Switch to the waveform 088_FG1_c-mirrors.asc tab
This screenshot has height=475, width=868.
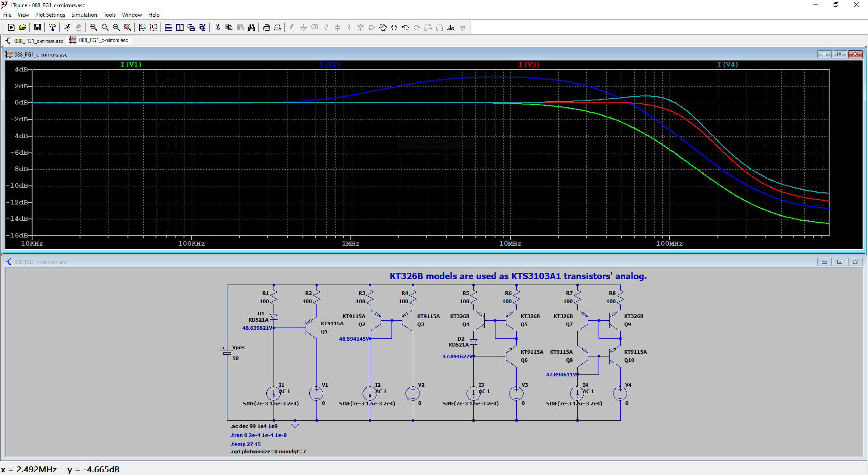click(x=99, y=40)
